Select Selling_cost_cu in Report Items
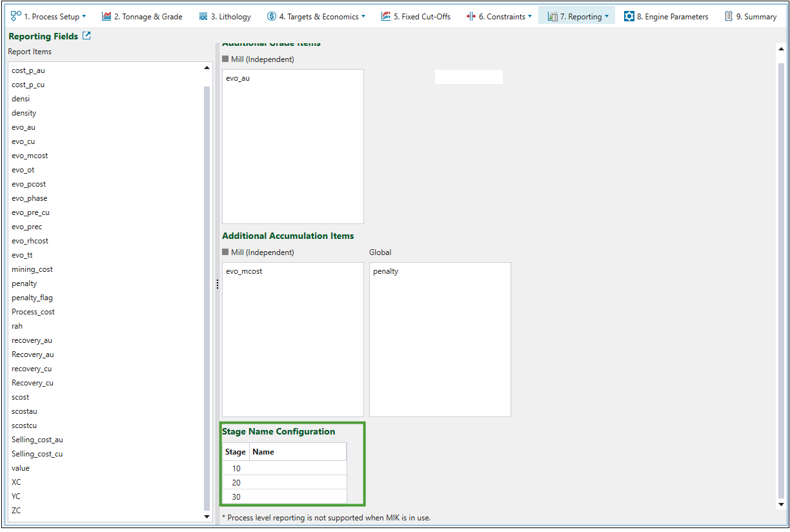 point(37,454)
